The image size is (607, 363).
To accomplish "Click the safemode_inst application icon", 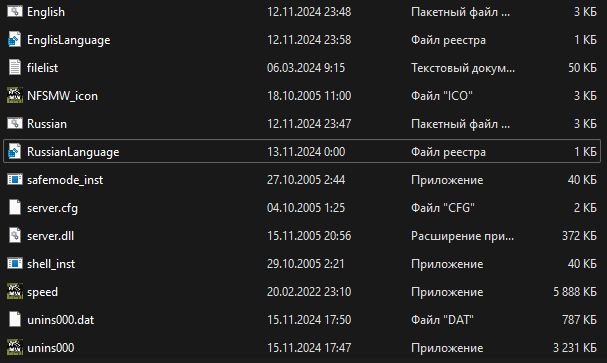I will 15,179.
